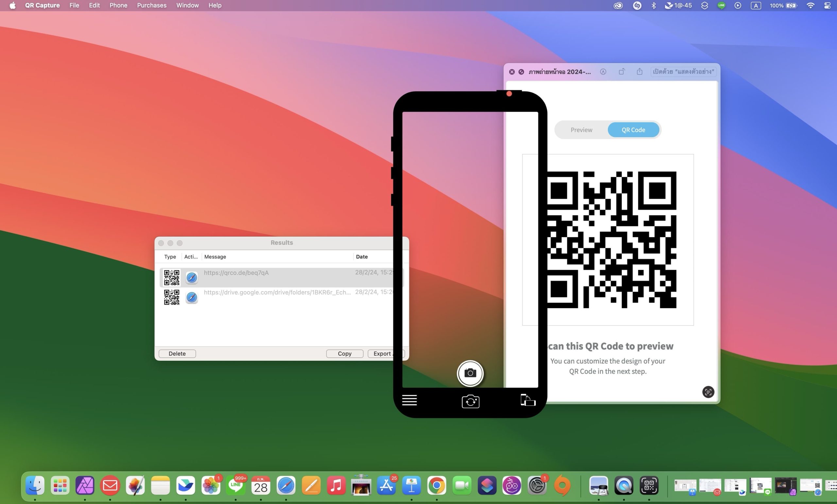837x504 pixels.
Task: Switch the segmented control to Preview
Action: tap(581, 129)
